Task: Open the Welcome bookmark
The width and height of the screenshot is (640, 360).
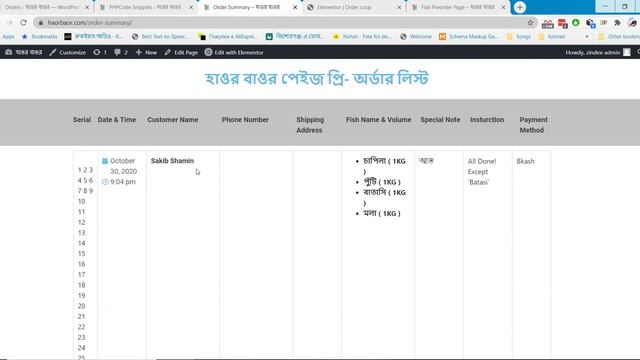Action: tap(416, 37)
